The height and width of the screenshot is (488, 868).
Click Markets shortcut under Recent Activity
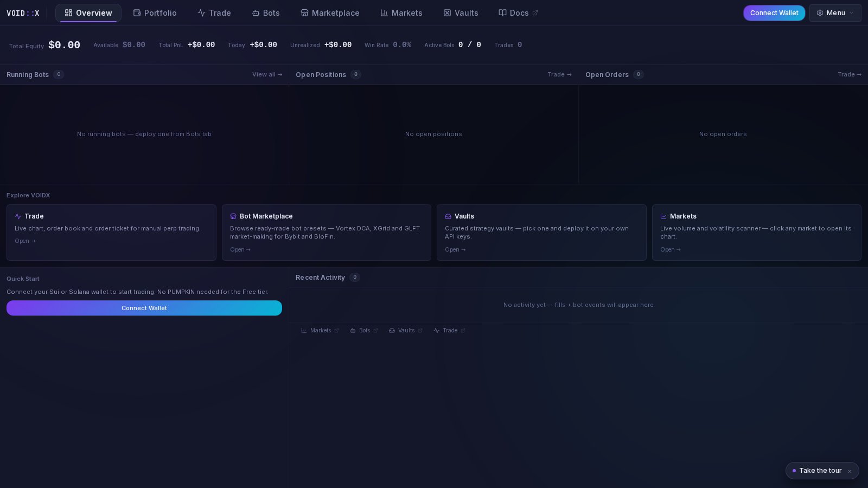point(320,330)
